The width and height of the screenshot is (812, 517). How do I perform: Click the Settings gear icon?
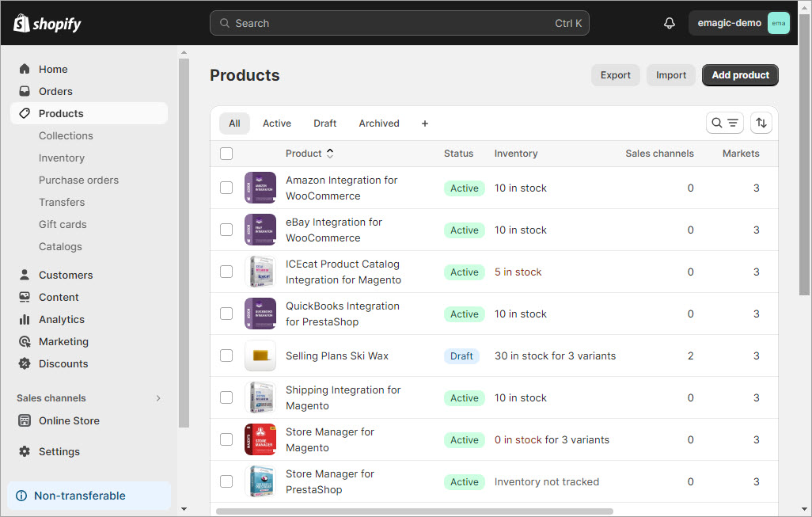pyautogui.click(x=25, y=452)
